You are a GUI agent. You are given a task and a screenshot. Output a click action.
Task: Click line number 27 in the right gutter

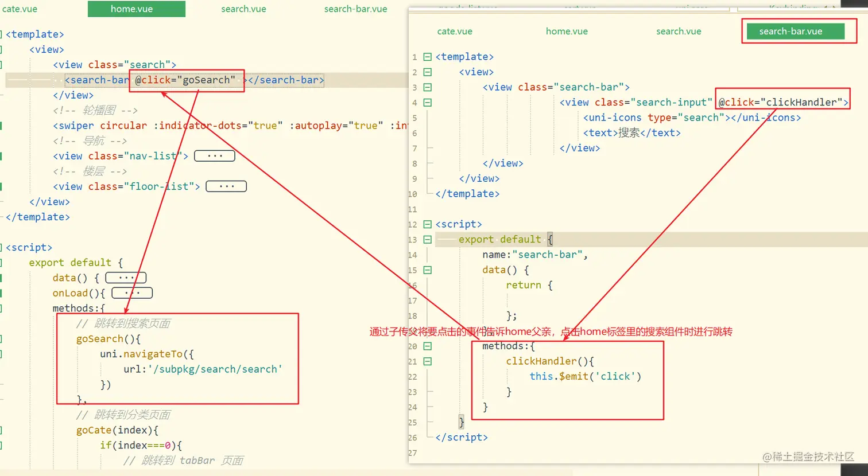(413, 453)
